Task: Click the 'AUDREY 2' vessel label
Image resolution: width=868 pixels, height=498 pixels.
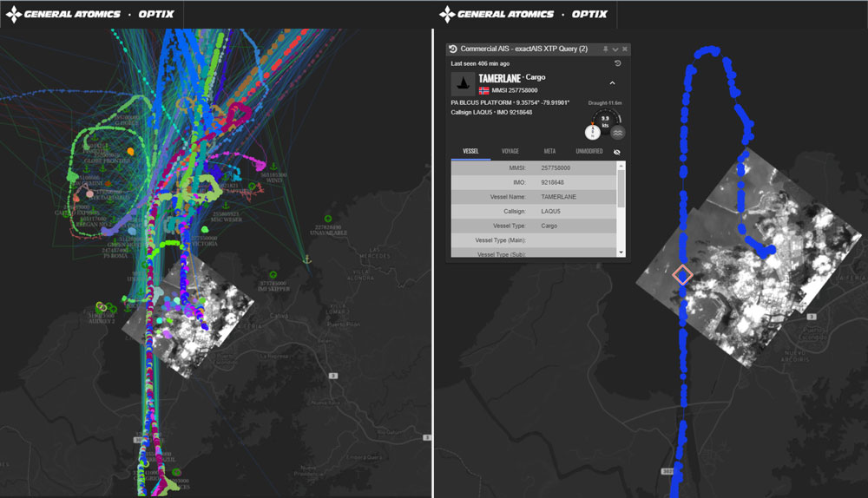Action: (x=102, y=321)
